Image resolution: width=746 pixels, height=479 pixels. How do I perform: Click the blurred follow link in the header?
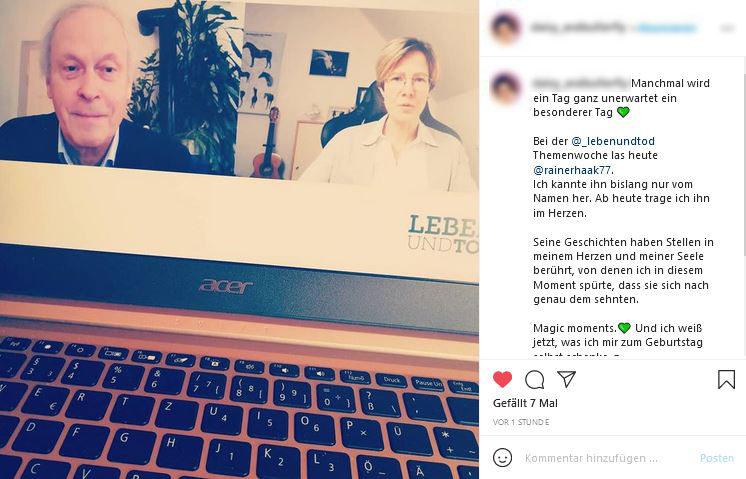click(x=666, y=29)
